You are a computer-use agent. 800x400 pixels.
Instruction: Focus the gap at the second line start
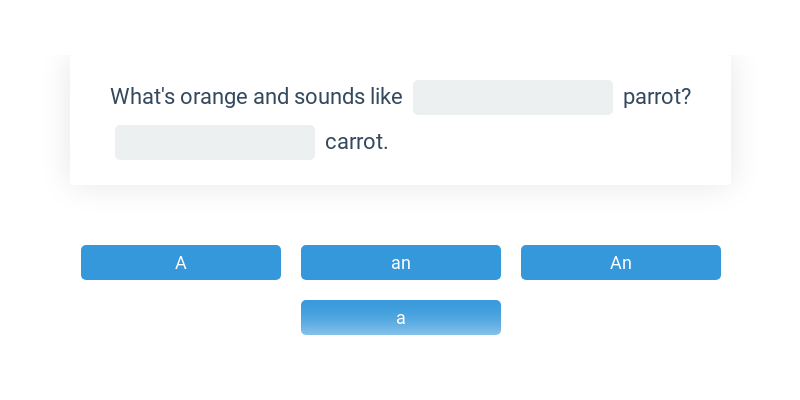(215, 142)
